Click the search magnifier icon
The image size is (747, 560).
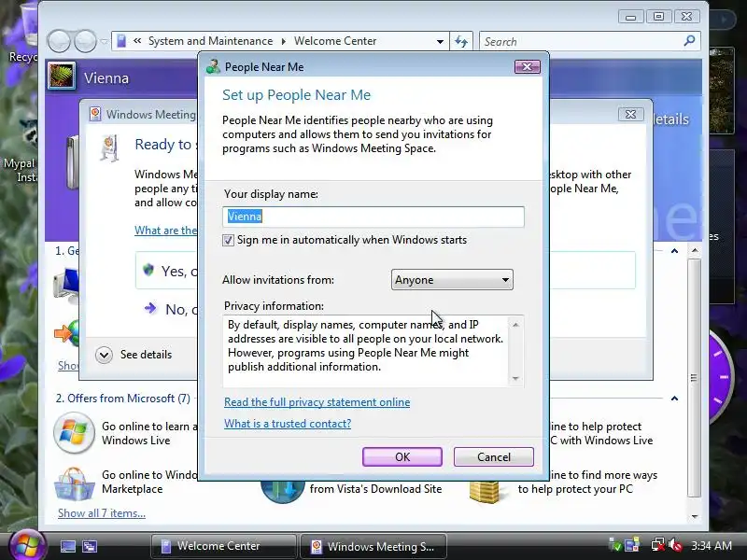click(x=689, y=41)
